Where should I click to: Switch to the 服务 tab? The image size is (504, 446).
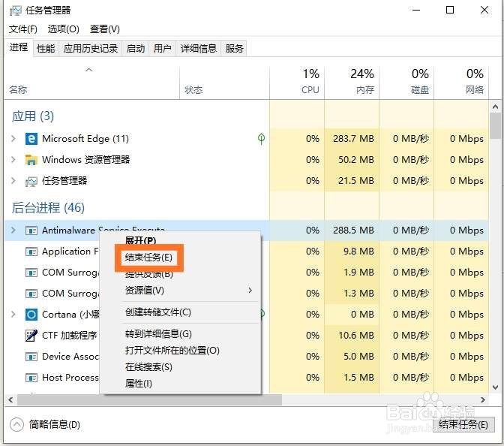point(234,49)
